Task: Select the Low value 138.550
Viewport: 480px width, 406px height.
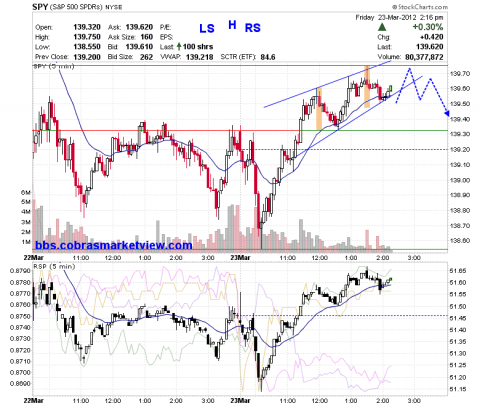Action: [x=87, y=47]
